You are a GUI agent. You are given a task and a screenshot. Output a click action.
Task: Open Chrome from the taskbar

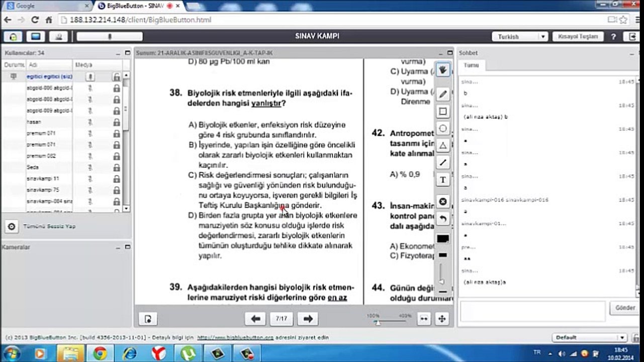(100, 353)
